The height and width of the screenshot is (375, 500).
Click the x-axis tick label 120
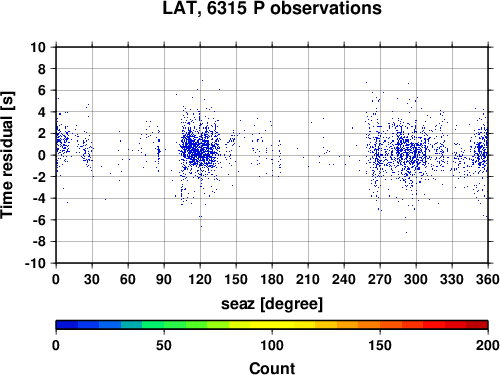coord(200,279)
